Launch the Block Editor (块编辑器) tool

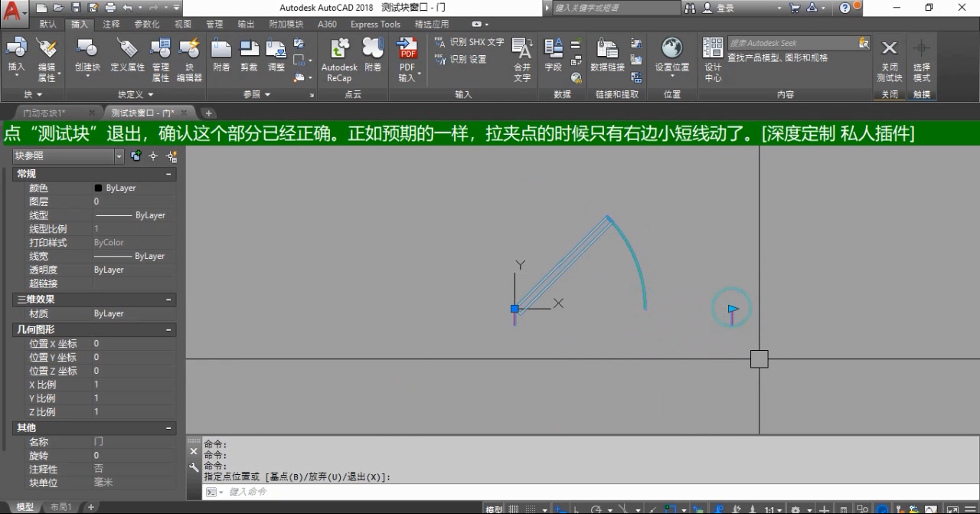(189, 60)
